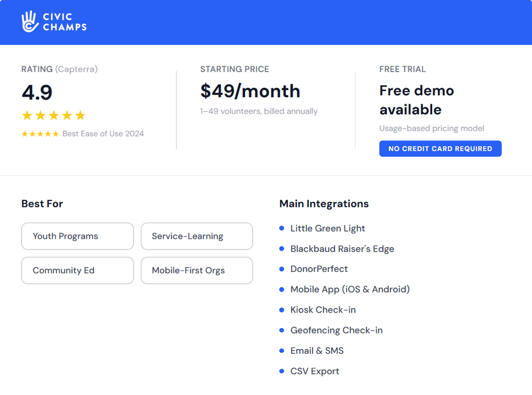This screenshot has width=532, height=395.
Task: Click the Free demo available heading
Action: [x=417, y=100]
